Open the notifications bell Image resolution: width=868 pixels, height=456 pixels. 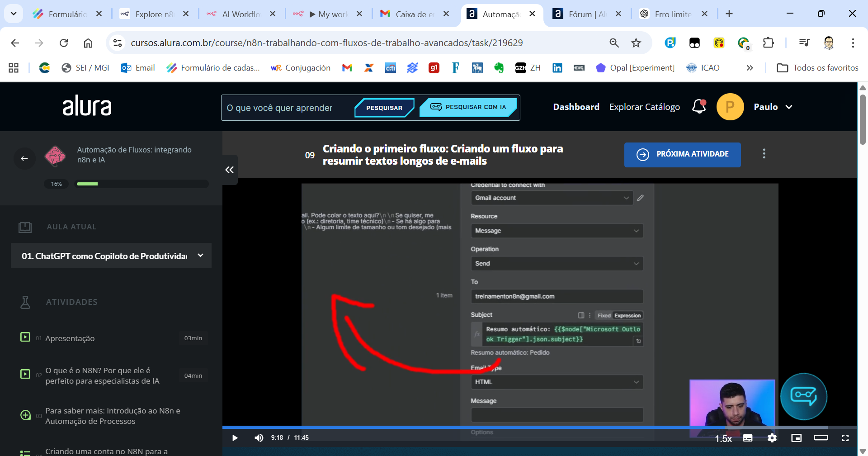click(x=698, y=107)
